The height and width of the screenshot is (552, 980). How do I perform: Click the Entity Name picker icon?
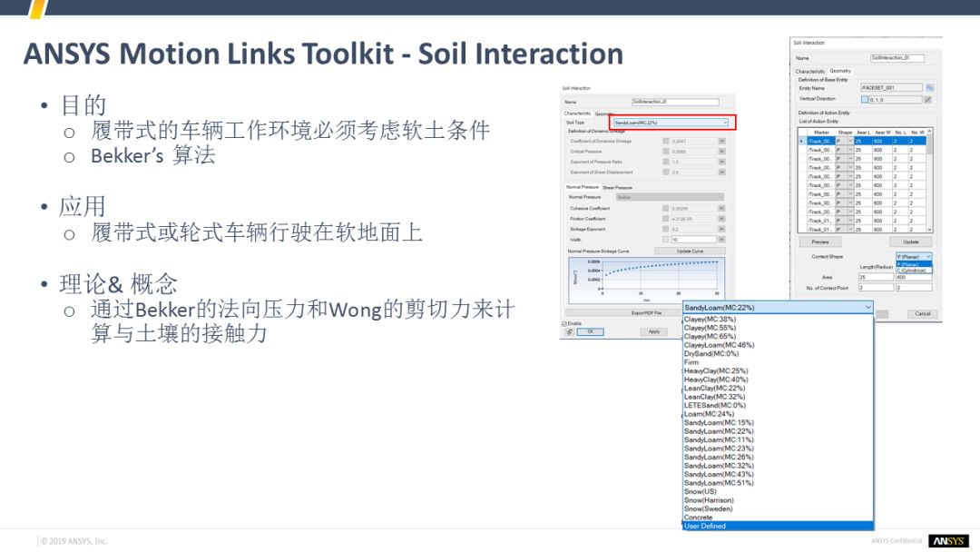(x=928, y=88)
